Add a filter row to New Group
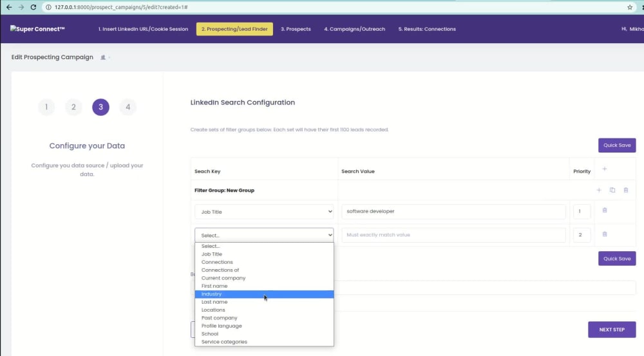The width and height of the screenshot is (644, 356). 599,190
